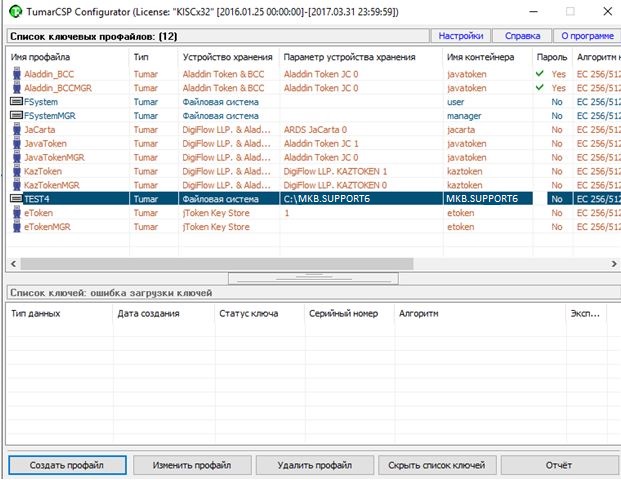
Task: Click the TumarCSP Configurator title bar icon
Action: [14, 12]
